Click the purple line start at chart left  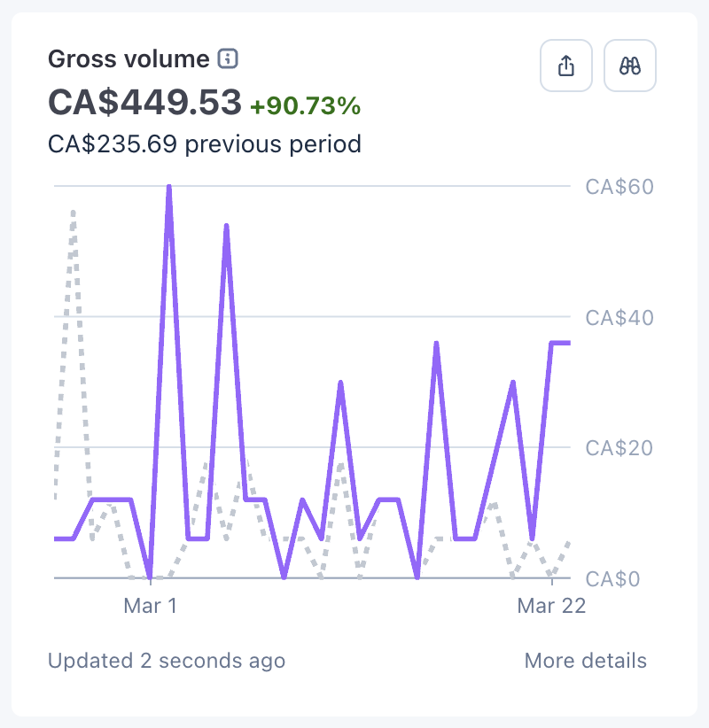(56, 538)
